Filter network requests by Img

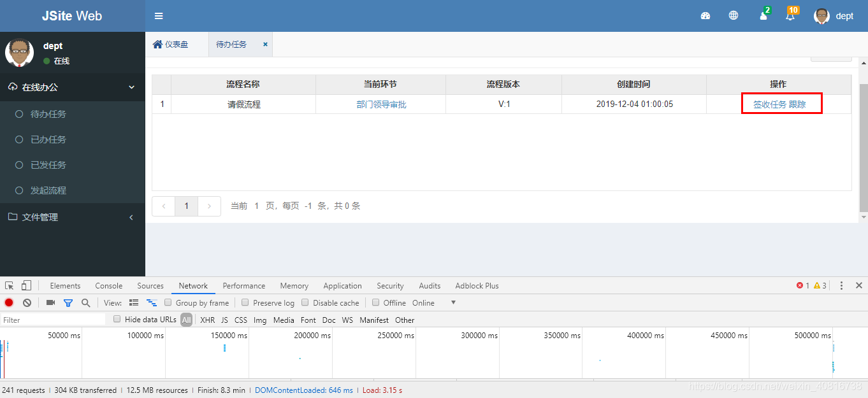click(x=260, y=320)
